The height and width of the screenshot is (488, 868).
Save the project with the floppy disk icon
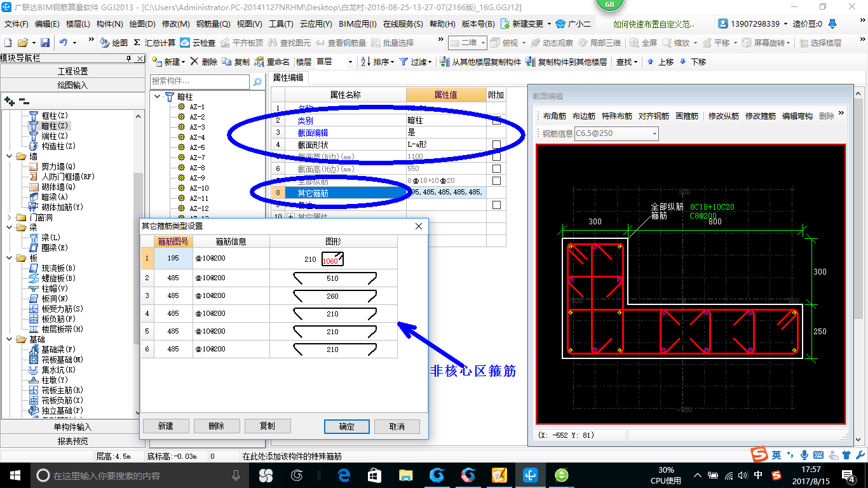tap(45, 43)
